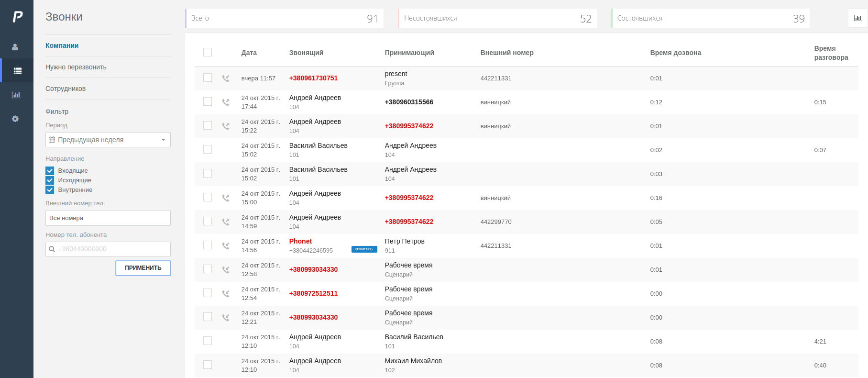
Task: Click search icon in subscriber number field
Action: [x=52, y=249]
